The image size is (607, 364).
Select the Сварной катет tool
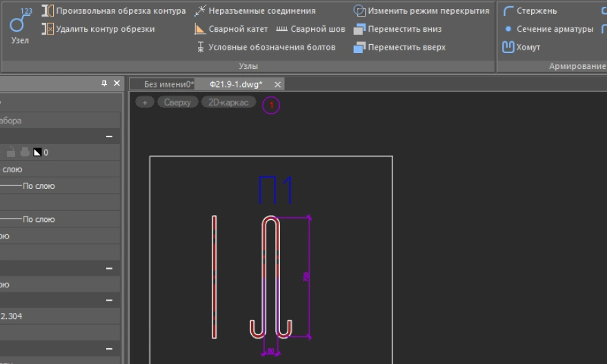(x=230, y=29)
